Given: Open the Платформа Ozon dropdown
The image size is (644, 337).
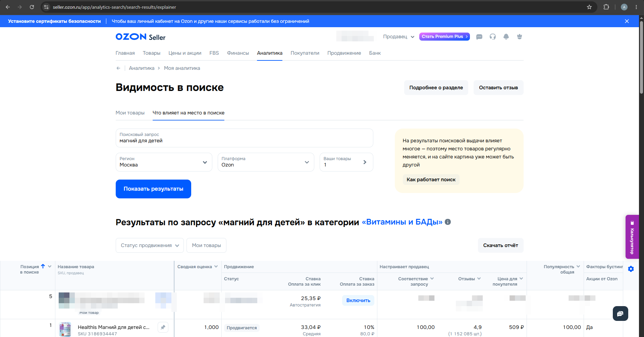Looking at the screenshot, I should pyautogui.click(x=266, y=162).
